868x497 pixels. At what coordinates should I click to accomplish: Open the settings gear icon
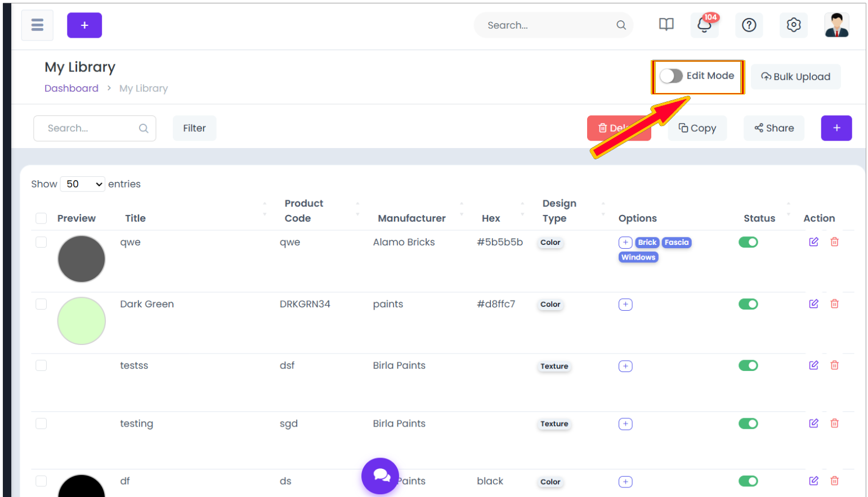[x=794, y=25]
